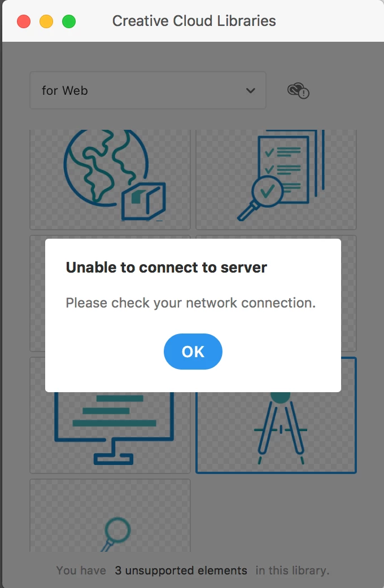Image resolution: width=384 pixels, height=588 pixels.
Task: Select the small magnifying glass thumbnail
Action: pos(110,516)
